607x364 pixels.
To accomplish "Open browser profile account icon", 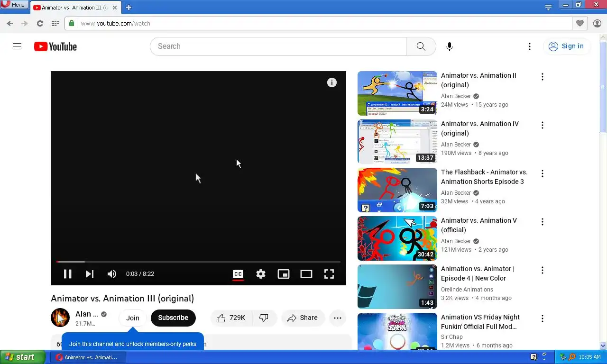I will (597, 23).
